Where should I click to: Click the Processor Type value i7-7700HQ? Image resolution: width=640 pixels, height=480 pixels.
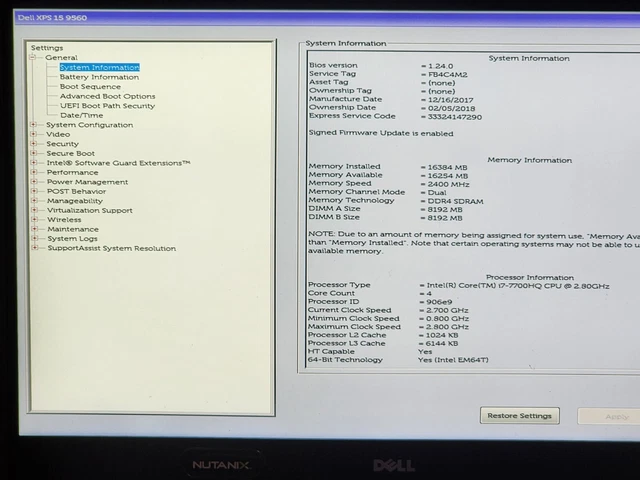coord(518,286)
